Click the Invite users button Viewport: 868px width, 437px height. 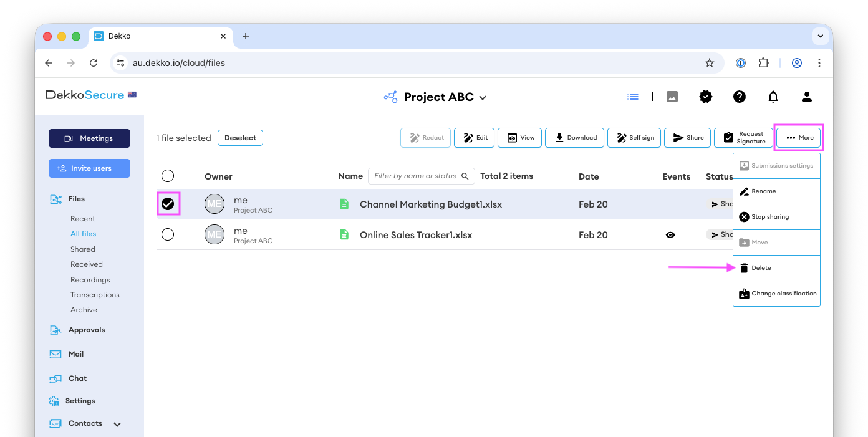[89, 168]
